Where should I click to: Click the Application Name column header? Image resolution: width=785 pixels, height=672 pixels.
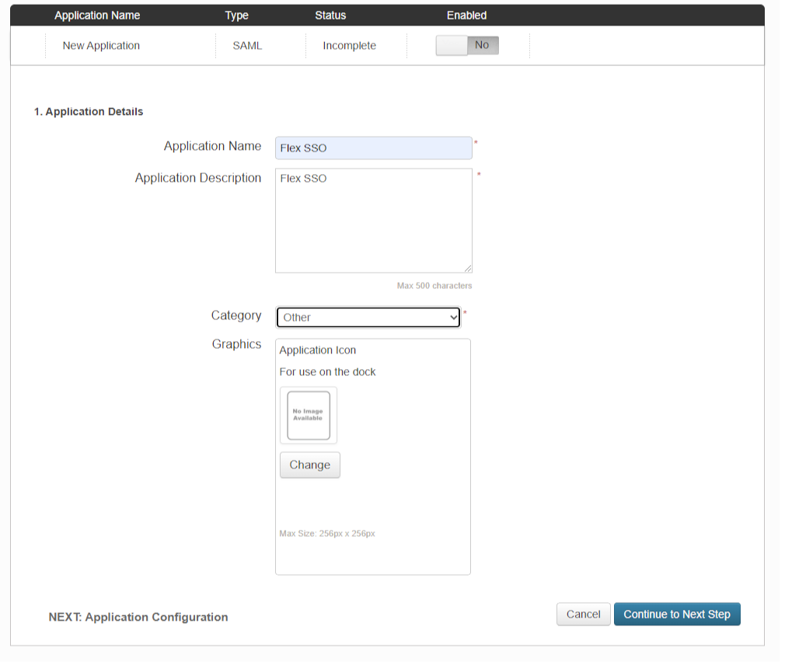pos(96,16)
